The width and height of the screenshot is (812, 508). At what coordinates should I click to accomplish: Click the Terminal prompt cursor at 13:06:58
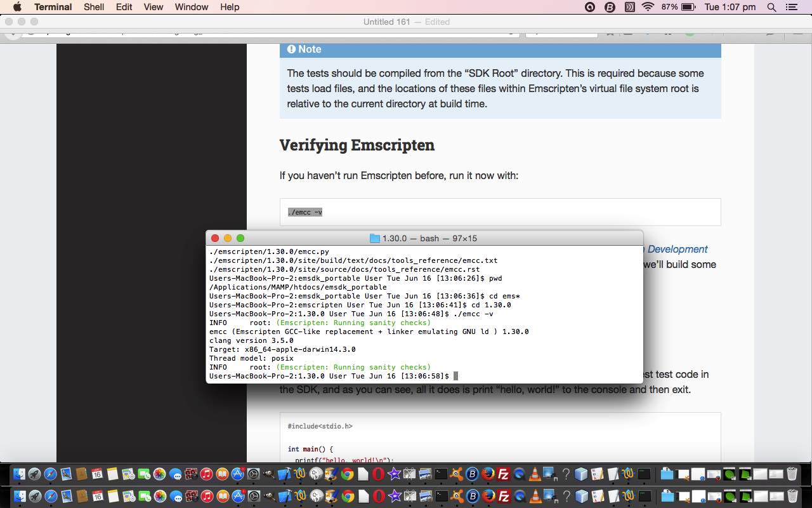[455, 376]
